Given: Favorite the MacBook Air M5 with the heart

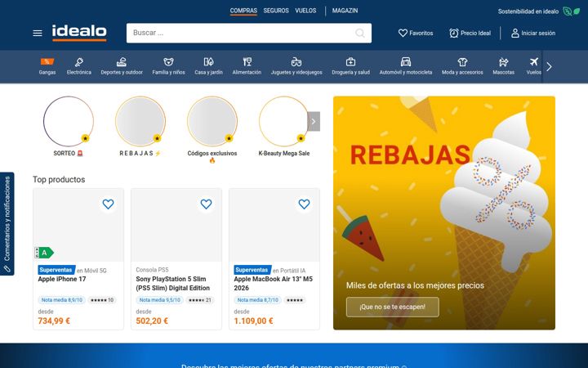Looking at the screenshot, I should (x=304, y=204).
